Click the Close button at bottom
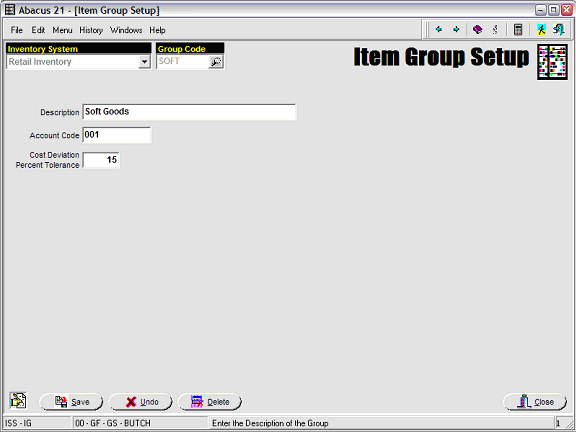Viewport: 576px width, 432px height. pyautogui.click(x=534, y=402)
